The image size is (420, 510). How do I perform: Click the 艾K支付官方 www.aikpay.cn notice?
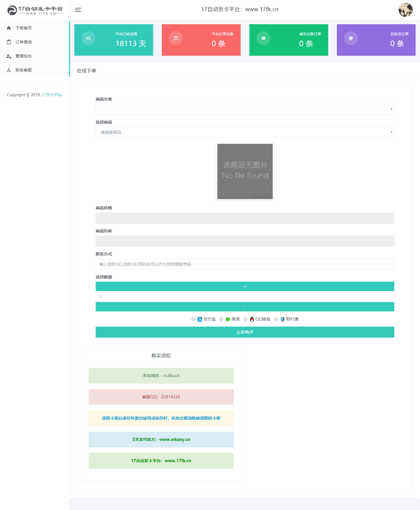point(161,439)
